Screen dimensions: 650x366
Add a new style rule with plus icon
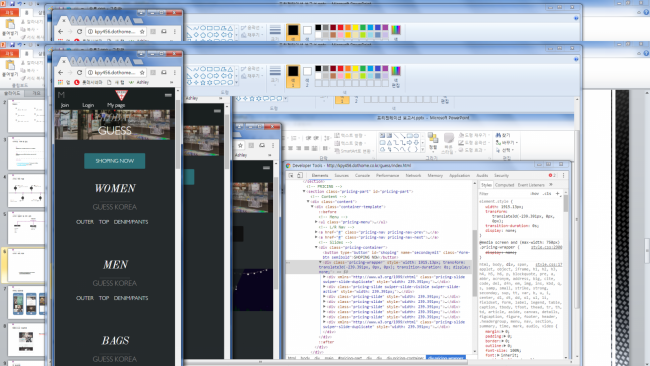(558, 194)
